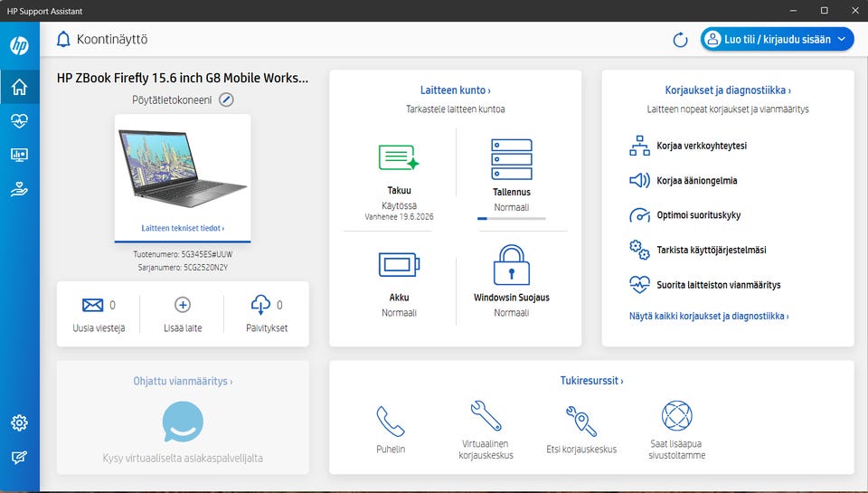The width and height of the screenshot is (868, 493).
Task: Click the Tallennus storage usage bar
Action: click(x=512, y=219)
